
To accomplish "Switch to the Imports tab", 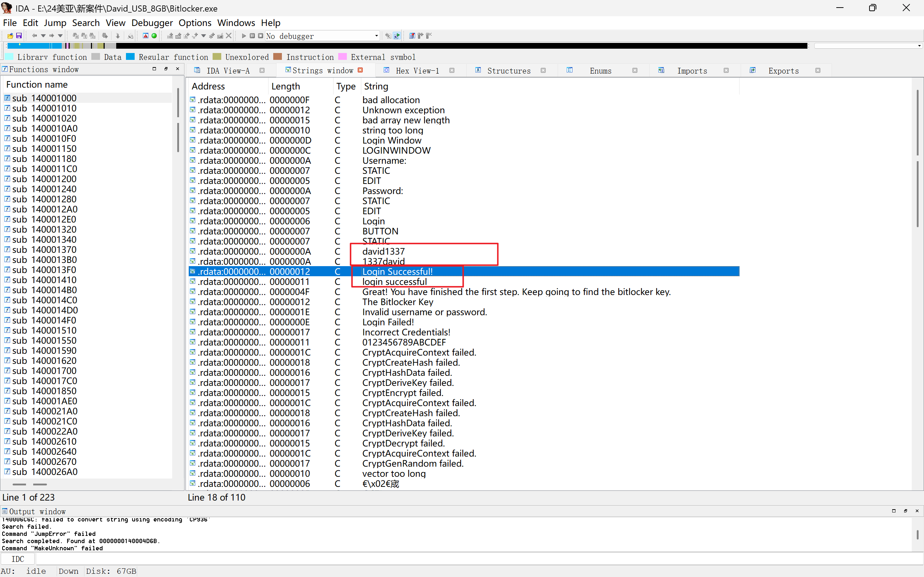I will click(x=692, y=71).
